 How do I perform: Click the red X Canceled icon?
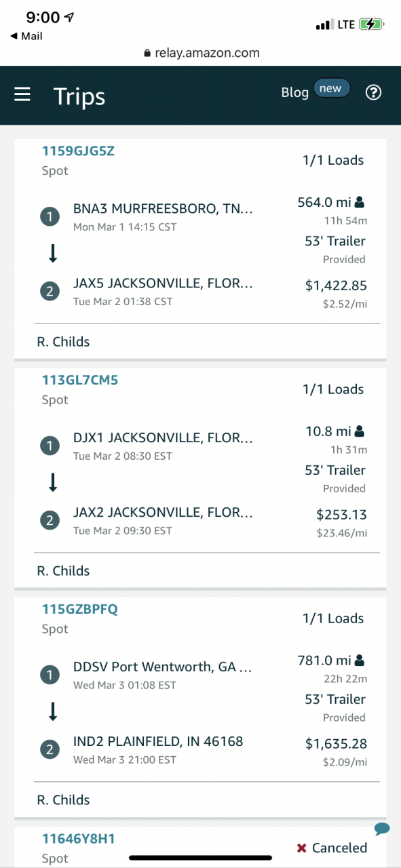tap(302, 848)
